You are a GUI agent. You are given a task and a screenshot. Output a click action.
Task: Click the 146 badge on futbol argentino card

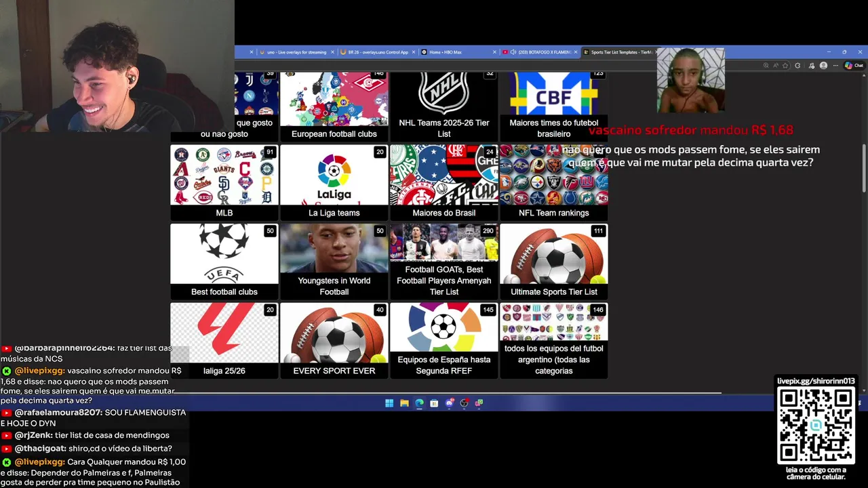[597, 310]
